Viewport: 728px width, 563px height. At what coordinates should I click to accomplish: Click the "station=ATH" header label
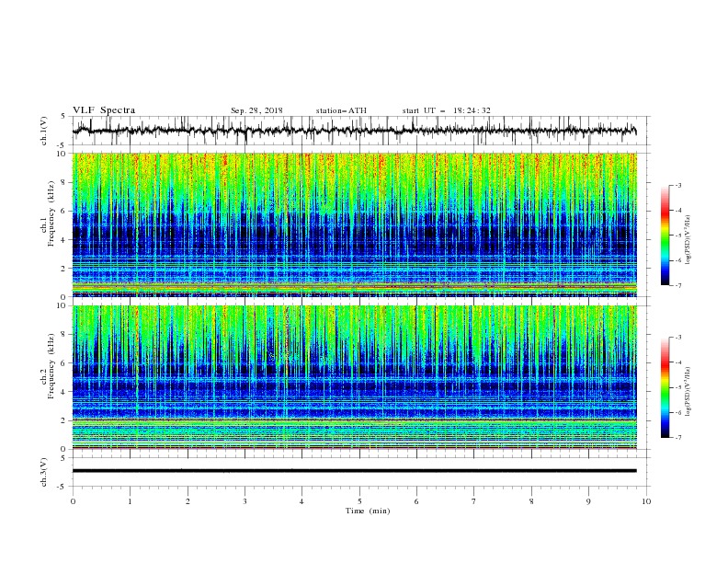point(341,110)
